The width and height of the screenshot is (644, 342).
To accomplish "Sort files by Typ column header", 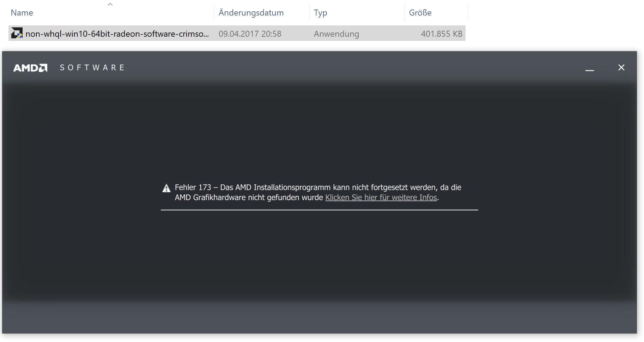I will pyautogui.click(x=321, y=13).
